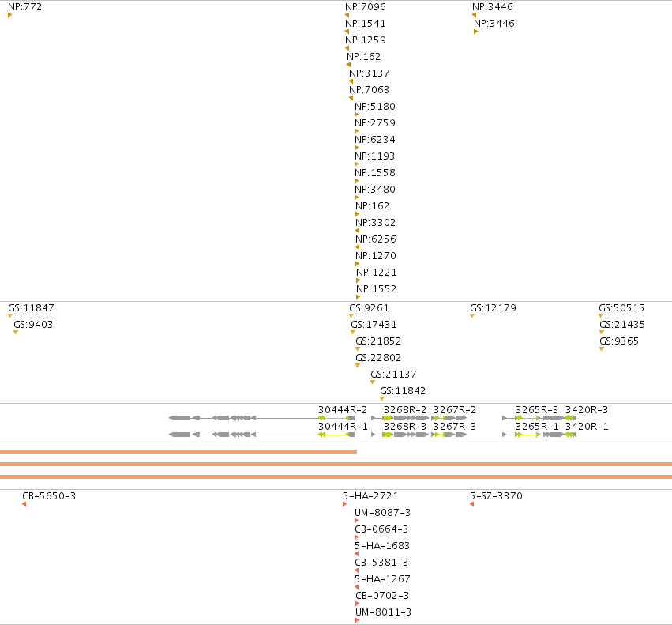This screenshot has height=625, width=672.
Task: Select the NP:1221 label
Action: pyautogui.click(x=377, y=273)
